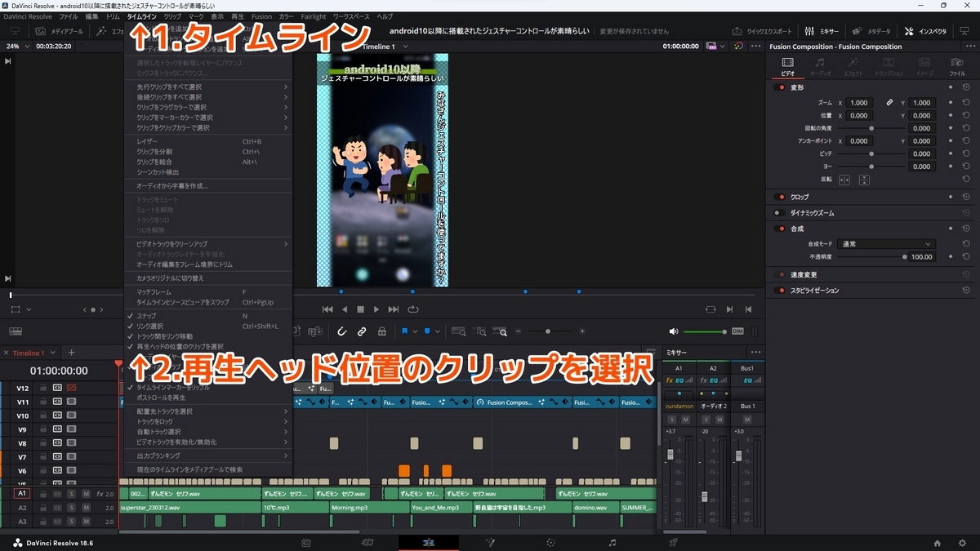980x551 pixels.
Task: Open the Metadata panel icon
Action: pyautogui.click(x=856, y=31)
